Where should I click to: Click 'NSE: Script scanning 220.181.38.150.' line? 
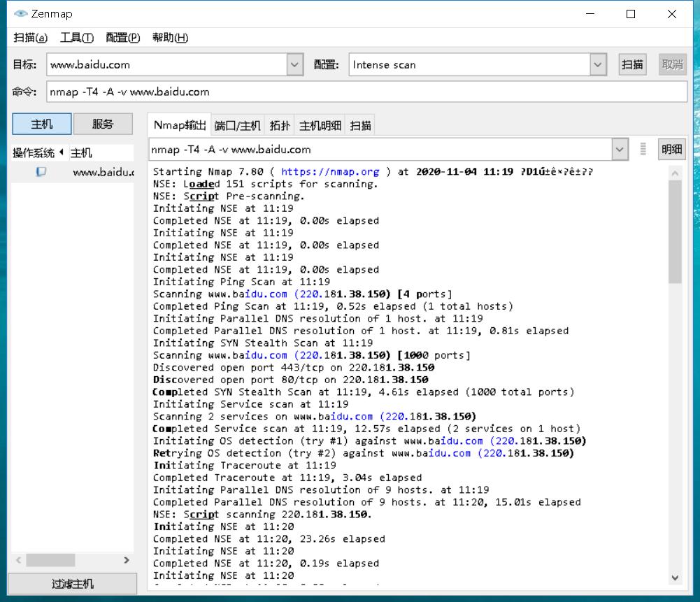point(262,514)
